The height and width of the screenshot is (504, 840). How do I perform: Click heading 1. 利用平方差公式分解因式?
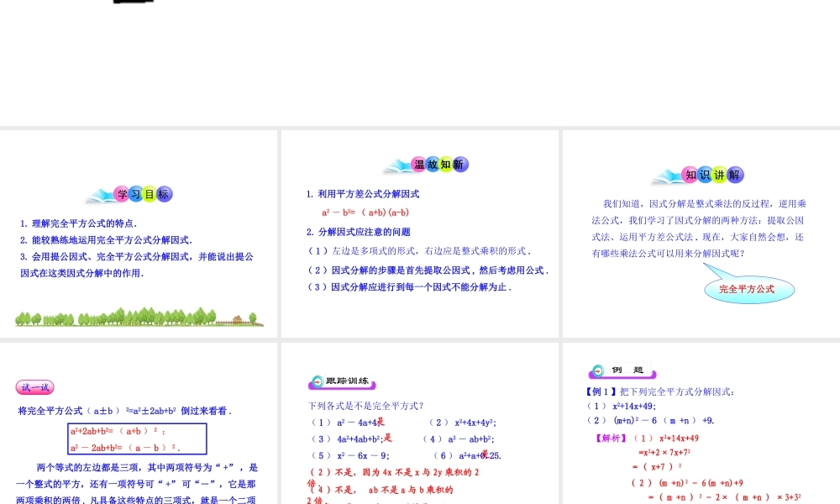tap(363, 194)
